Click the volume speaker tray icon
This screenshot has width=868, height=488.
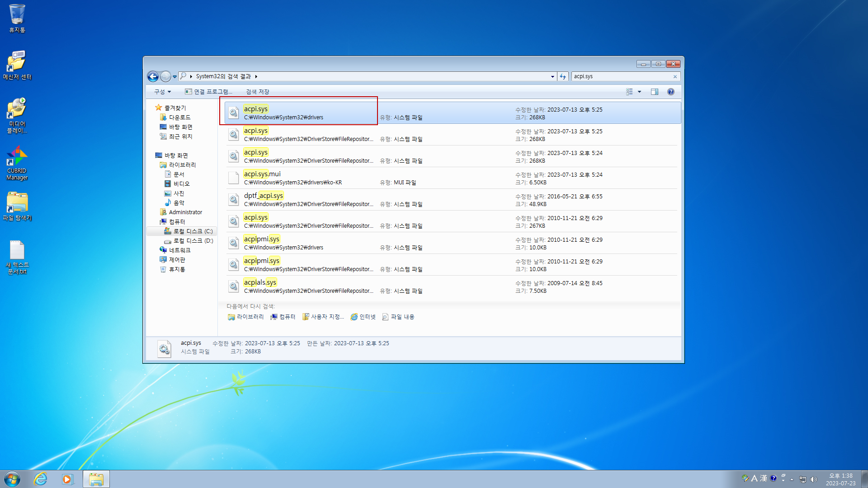coord(814,479)
